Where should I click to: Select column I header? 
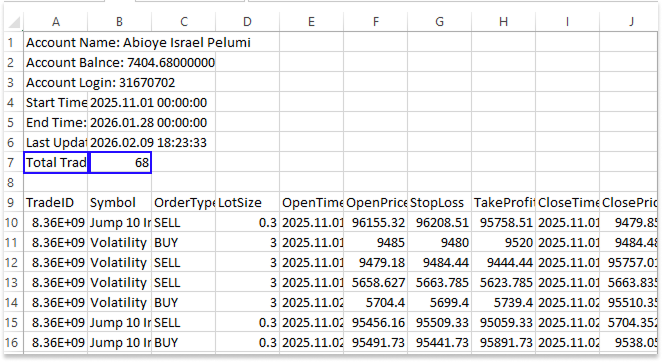point(567,22)
